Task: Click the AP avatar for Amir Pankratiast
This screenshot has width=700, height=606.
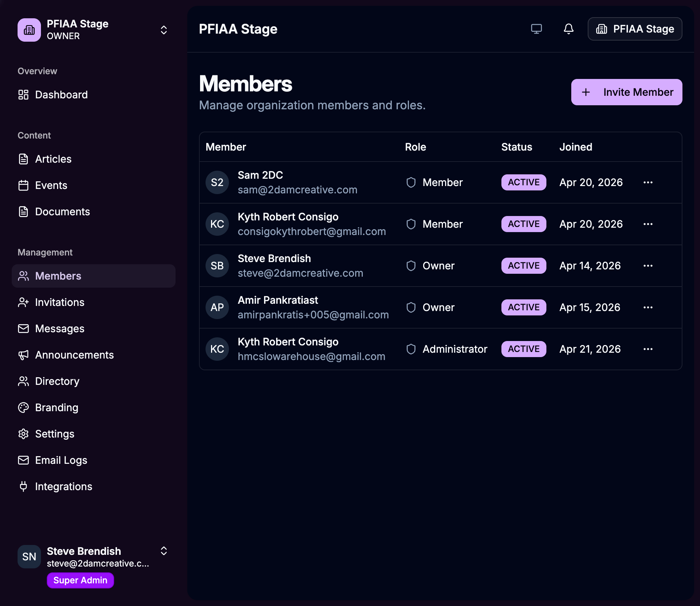Action: pyautogui.click(x=217, y=307)
